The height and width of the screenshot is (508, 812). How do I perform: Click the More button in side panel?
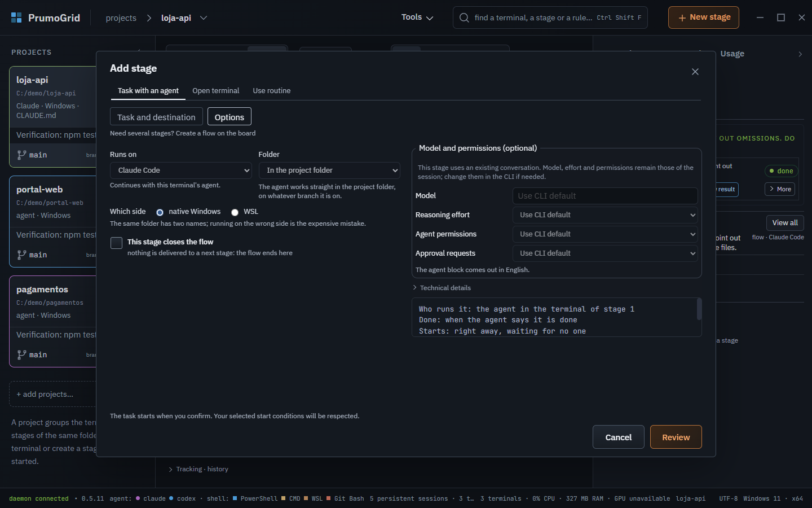point(780,189)
